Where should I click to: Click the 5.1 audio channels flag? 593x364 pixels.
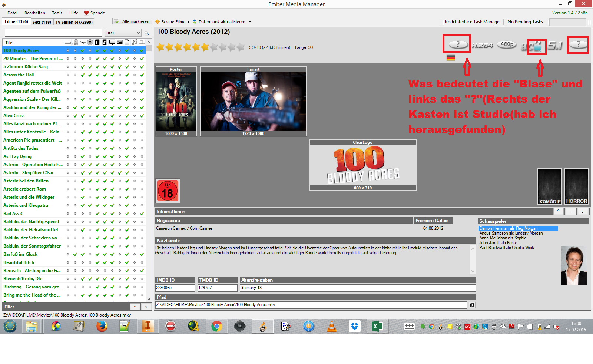[x=555, y=46]
